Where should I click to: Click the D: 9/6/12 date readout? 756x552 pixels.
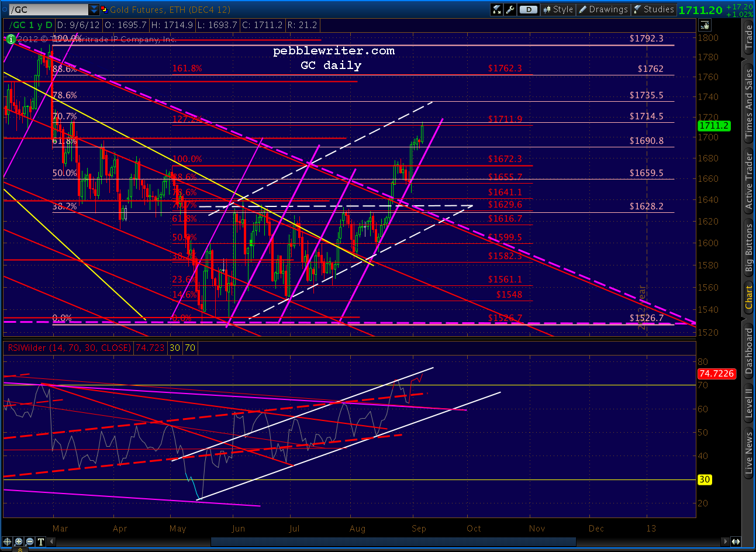click(78, 25)
